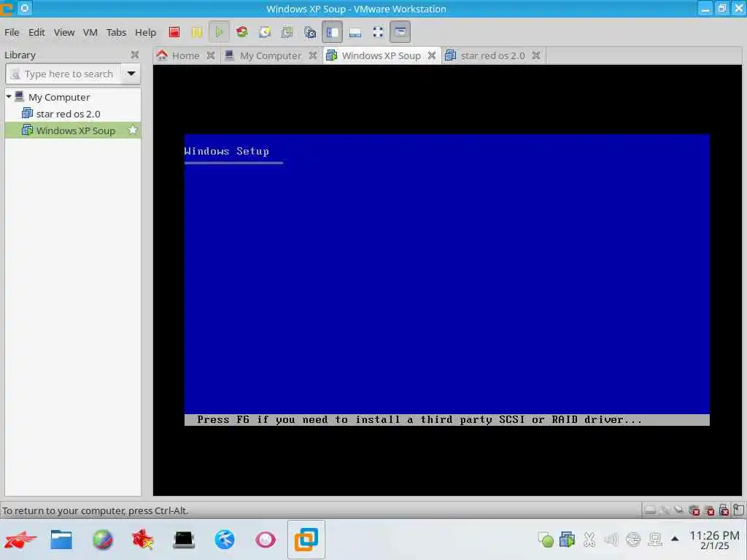Click the wired network tray icon
This screenshot has height=560, width=747.
coord(655,540)
